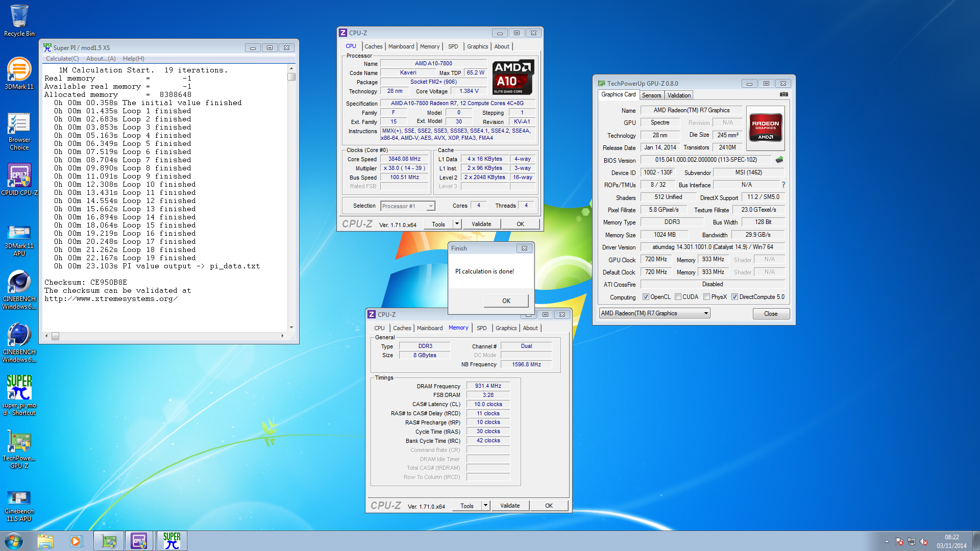This screenshot has width=980, height=551.
Task: Click the Super PI horizontal scrollbar thumb
Action: coord(55,336)
